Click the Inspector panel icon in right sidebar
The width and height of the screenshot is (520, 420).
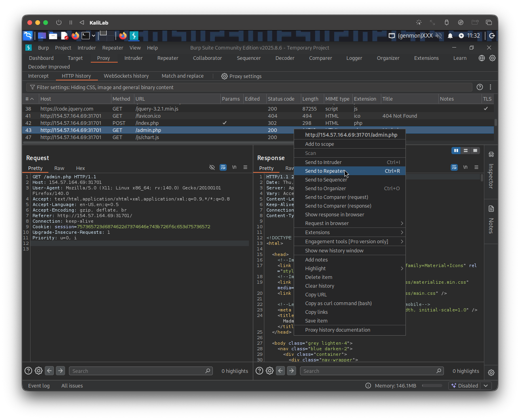click(x=491, y=154)
